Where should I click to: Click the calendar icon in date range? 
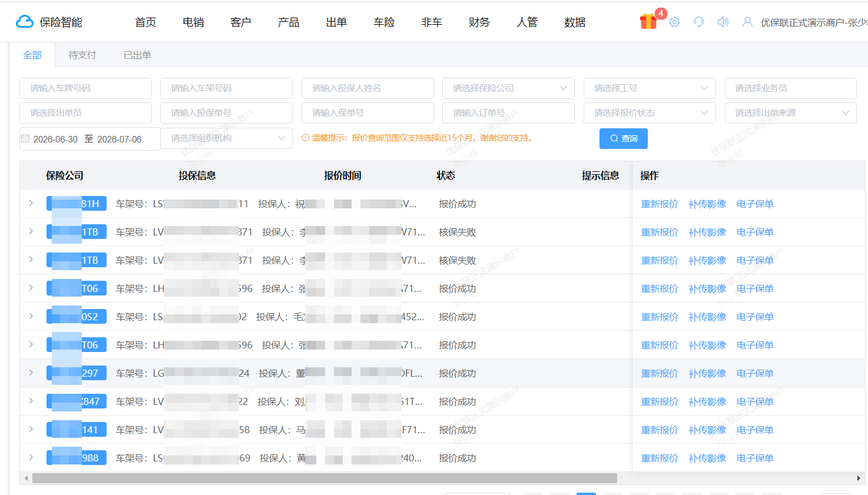tap(25, 139)
